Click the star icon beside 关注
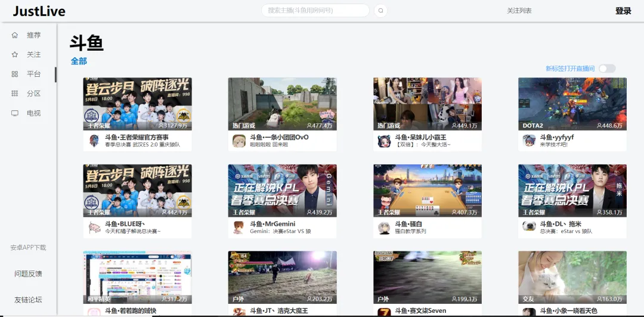Screen dimensions: 644x317 pos(15,54)
